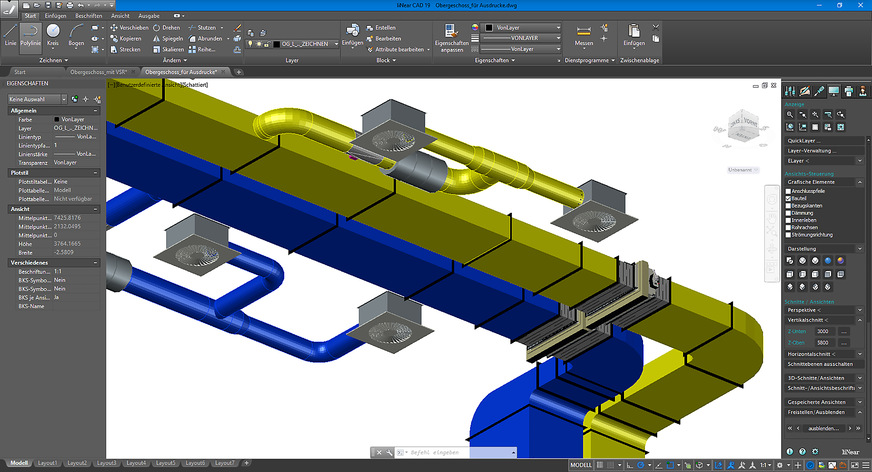Image resolution: width=872 pixels, height=472 pixels.
Task: Click the print icon in quick access toolbar
Action: (x=70, y=5)
